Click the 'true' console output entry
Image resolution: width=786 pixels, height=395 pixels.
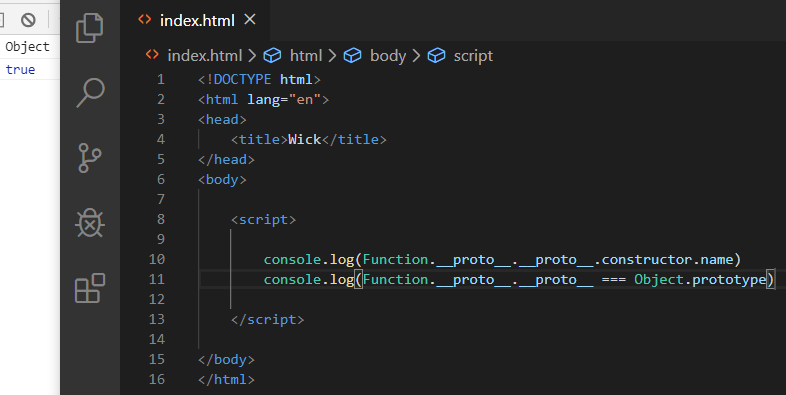click(x=20, y=70)
